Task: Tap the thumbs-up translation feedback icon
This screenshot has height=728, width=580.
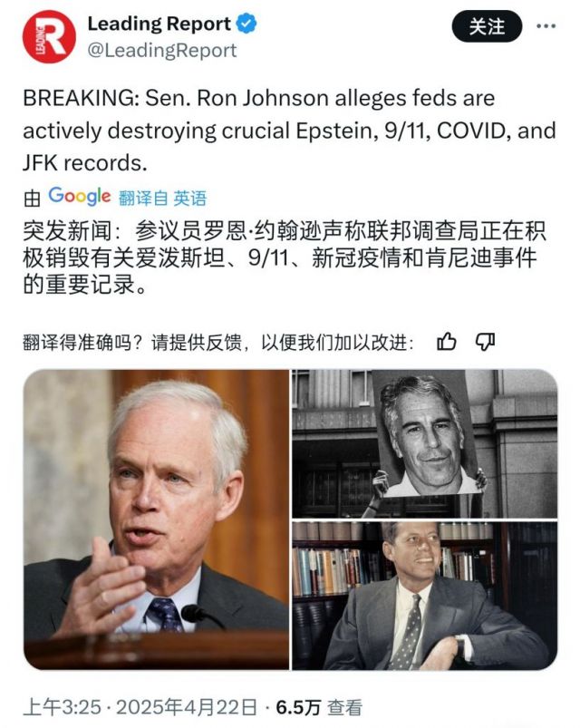Action: 447,342
